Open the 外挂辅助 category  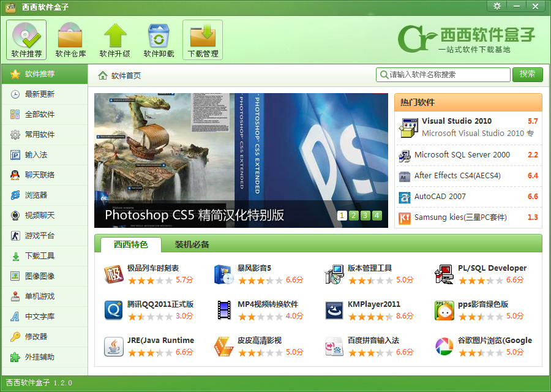[x=45, y=357]
